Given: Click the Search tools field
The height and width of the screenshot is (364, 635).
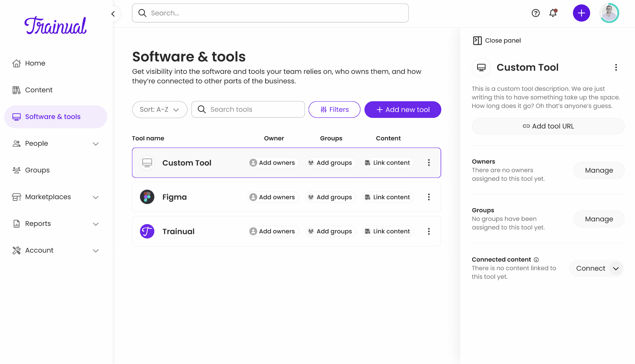Looking at the screenshot, I should pyautogui.click(x=248, y=110).
